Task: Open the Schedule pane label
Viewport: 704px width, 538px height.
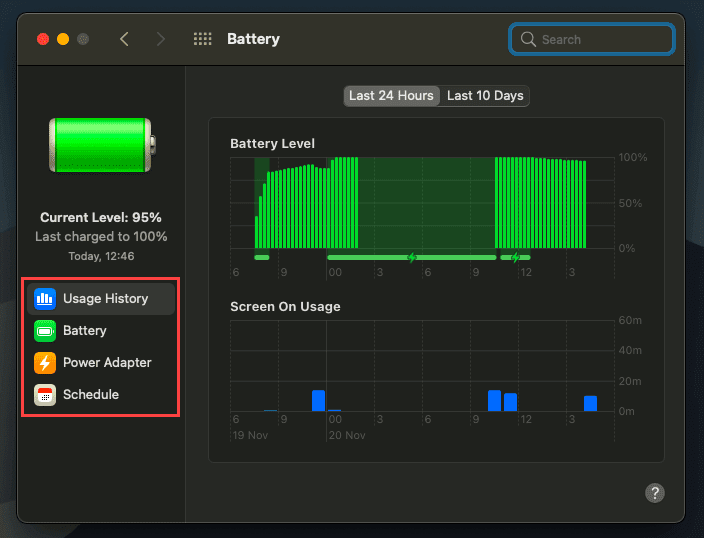Action: click(x=91, y=394)
